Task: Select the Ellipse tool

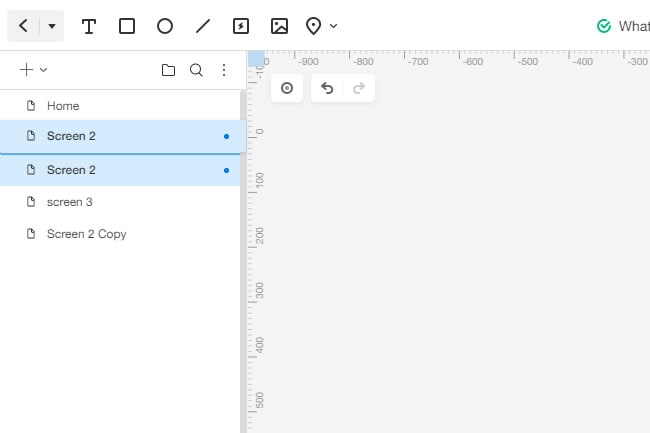Action: click(165, 26)
